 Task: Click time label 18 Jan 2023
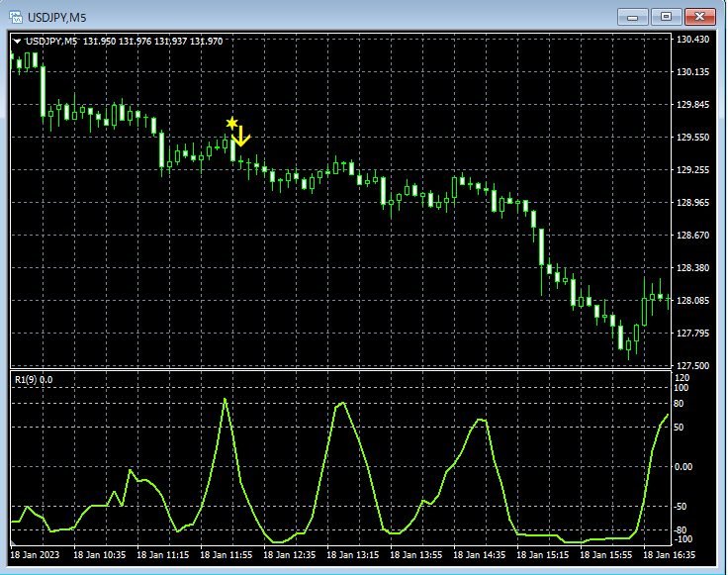35,555
